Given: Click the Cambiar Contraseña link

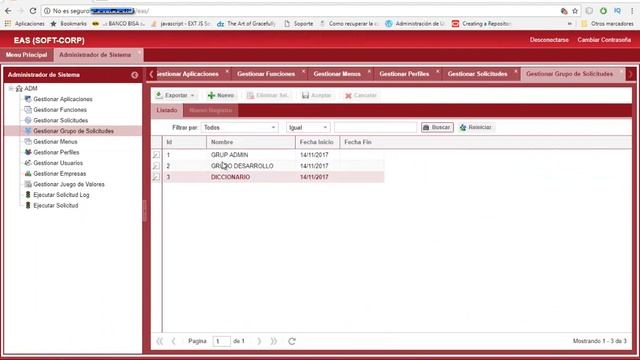Looking at the screenshot, I should coord(604,40).
